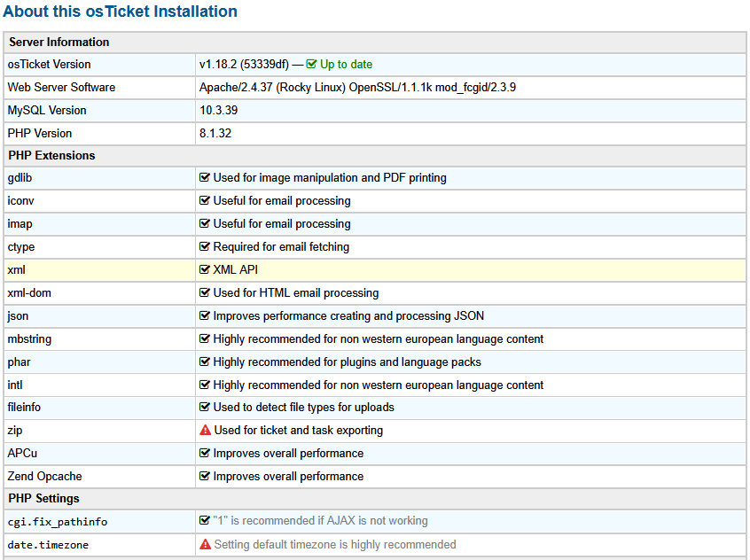Select the "osTicket Version" label
The image size is (750, 560).
click(49, 64)
